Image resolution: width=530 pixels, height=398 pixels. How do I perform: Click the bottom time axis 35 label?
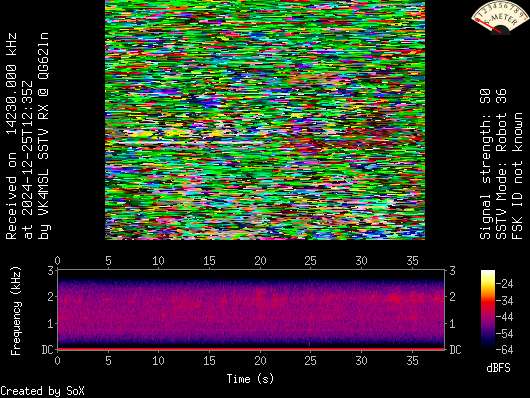[x=412, y=360]
